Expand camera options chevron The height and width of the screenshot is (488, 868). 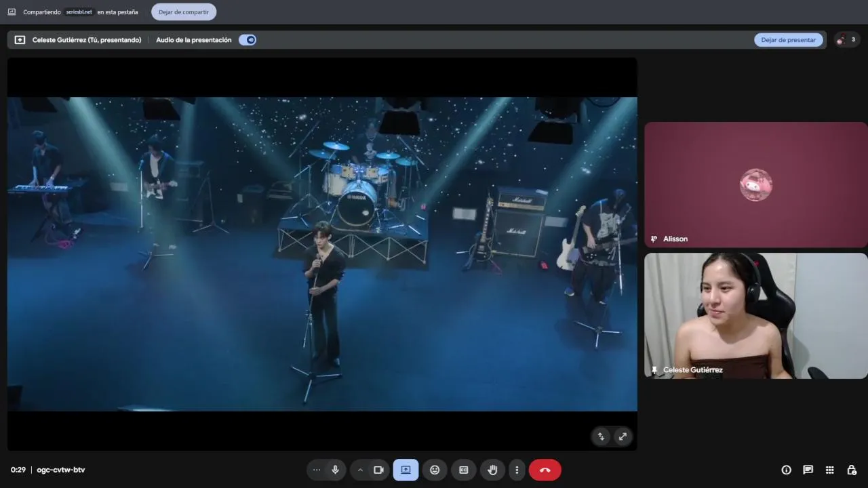click(360, 470)
